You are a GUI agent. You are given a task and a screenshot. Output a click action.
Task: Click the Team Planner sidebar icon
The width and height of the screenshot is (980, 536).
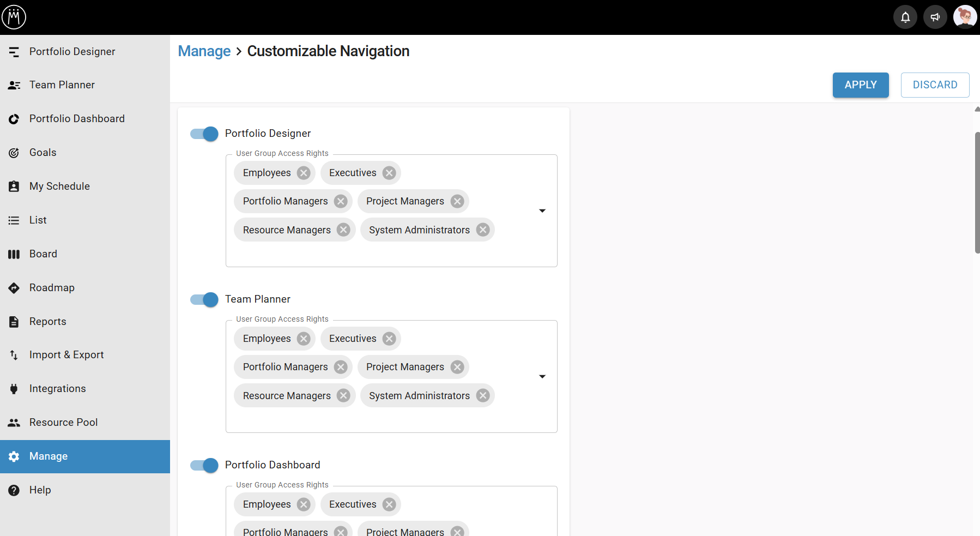(14, 85)
